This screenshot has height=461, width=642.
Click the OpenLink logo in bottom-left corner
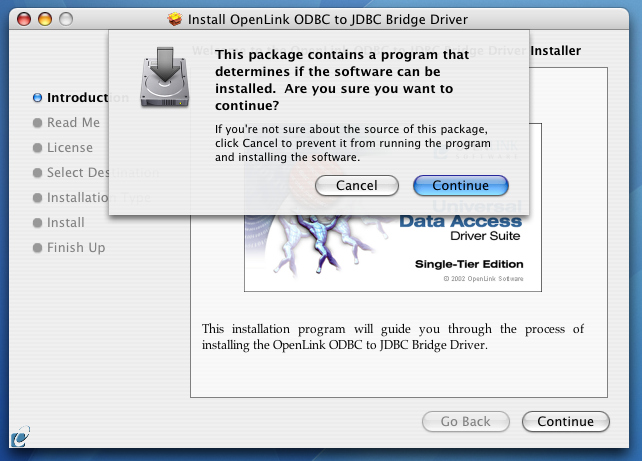pyautogui.click(x=20, y=436)
